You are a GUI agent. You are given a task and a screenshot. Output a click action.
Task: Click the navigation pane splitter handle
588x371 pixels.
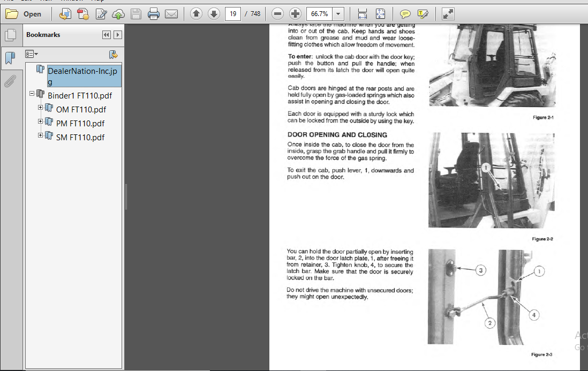tap(126, 197)
